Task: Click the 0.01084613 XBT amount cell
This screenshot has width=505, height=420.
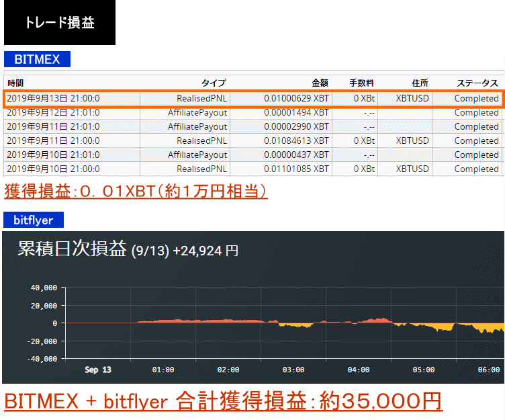Action: tap(296, 140)
